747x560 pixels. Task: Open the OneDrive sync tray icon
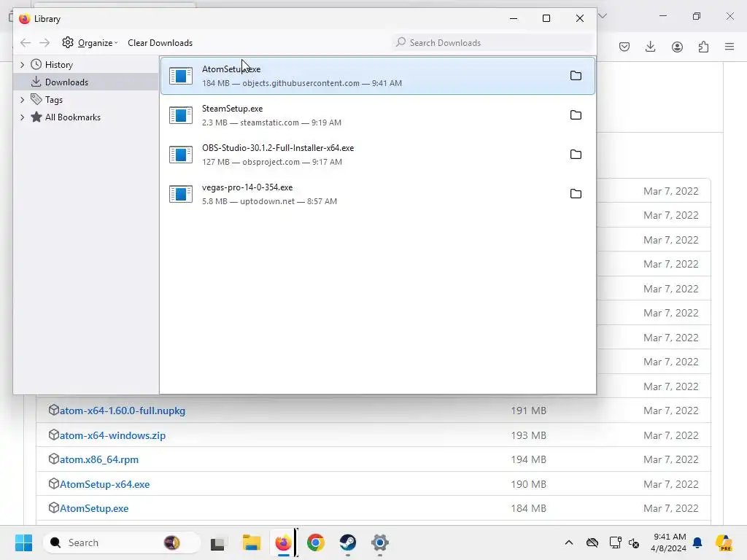[592, 542]
